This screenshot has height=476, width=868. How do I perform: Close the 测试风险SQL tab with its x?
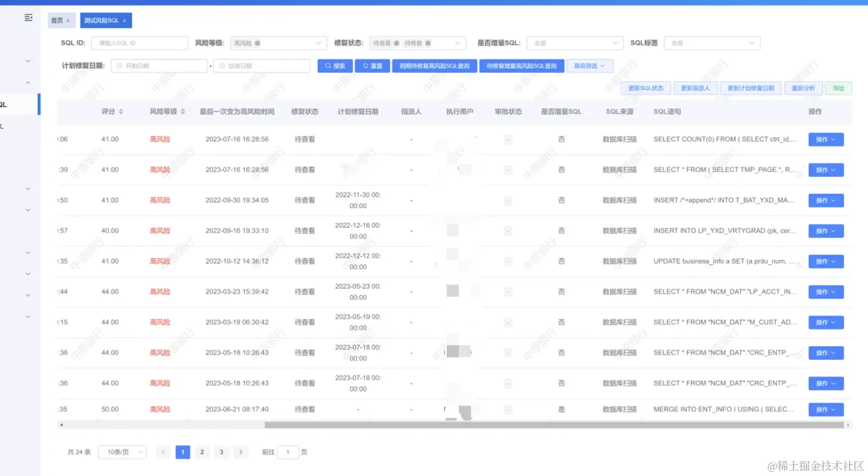click(x=124, y=21)
